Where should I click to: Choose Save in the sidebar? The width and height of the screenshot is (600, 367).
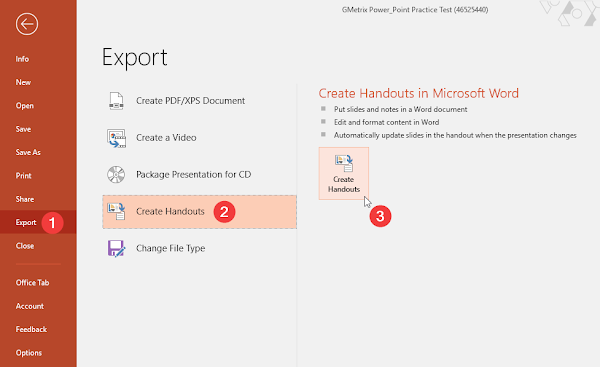coord(23,129)
